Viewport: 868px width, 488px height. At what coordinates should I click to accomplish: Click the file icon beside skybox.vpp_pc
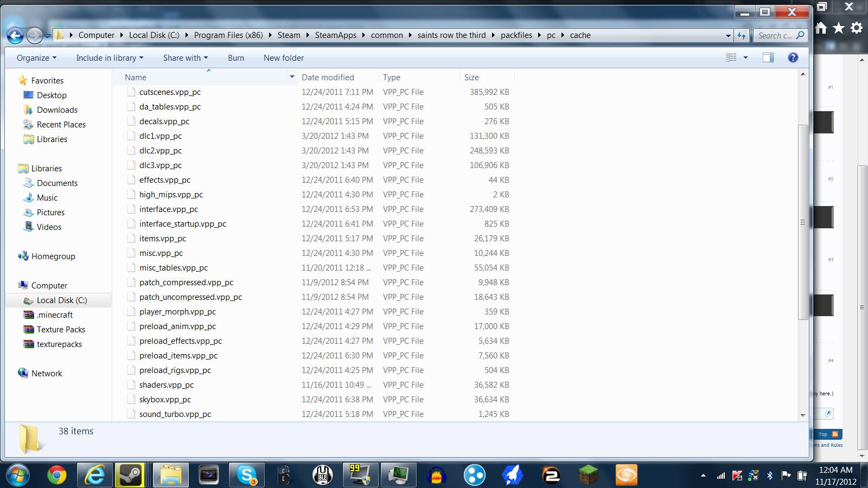pos(131,399)
